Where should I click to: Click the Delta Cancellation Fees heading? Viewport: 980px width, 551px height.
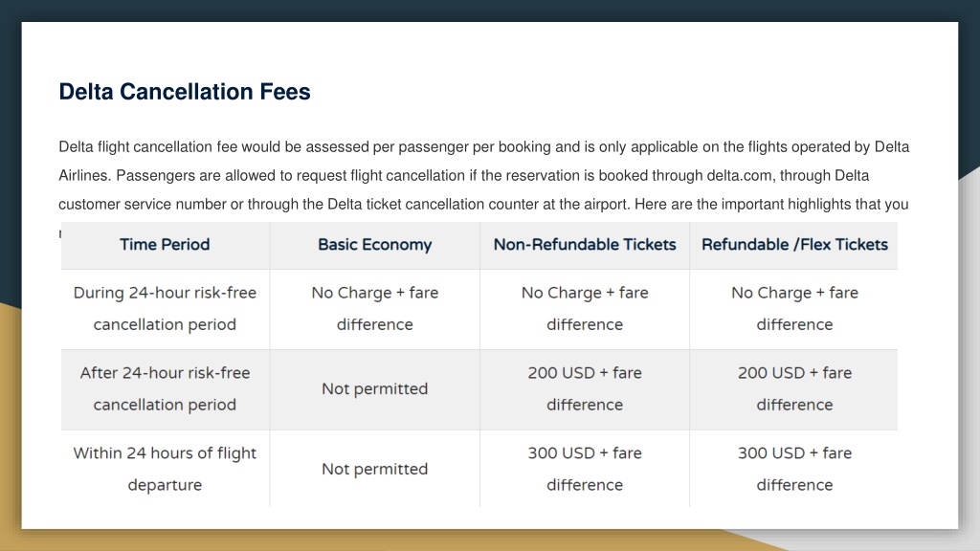coord(185,92)
